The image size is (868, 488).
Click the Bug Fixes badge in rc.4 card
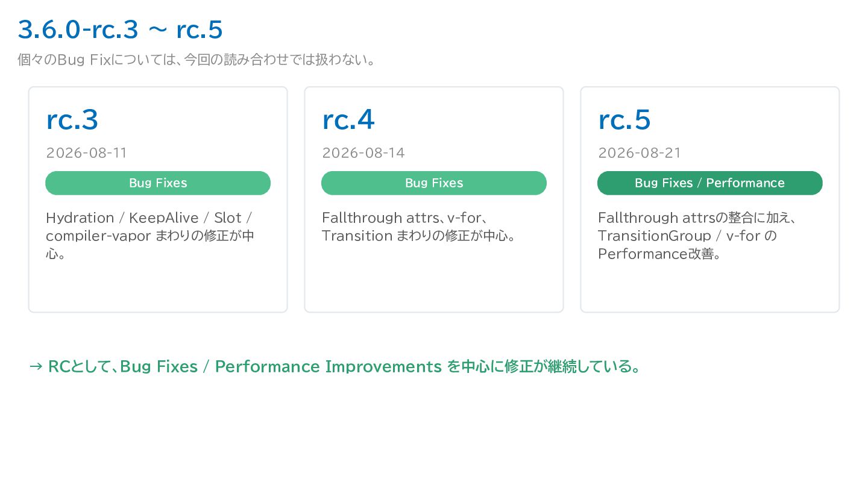tap(434, 183)
